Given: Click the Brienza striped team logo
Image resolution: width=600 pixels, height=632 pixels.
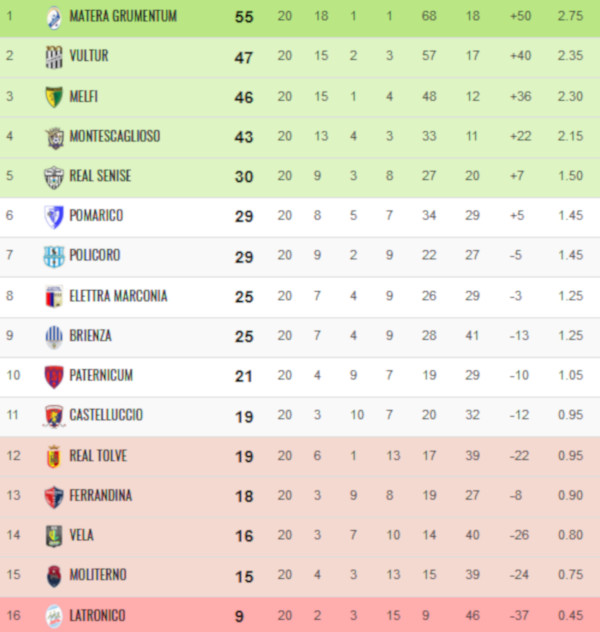Looking at the screenshot, I should tap(54, 337).
